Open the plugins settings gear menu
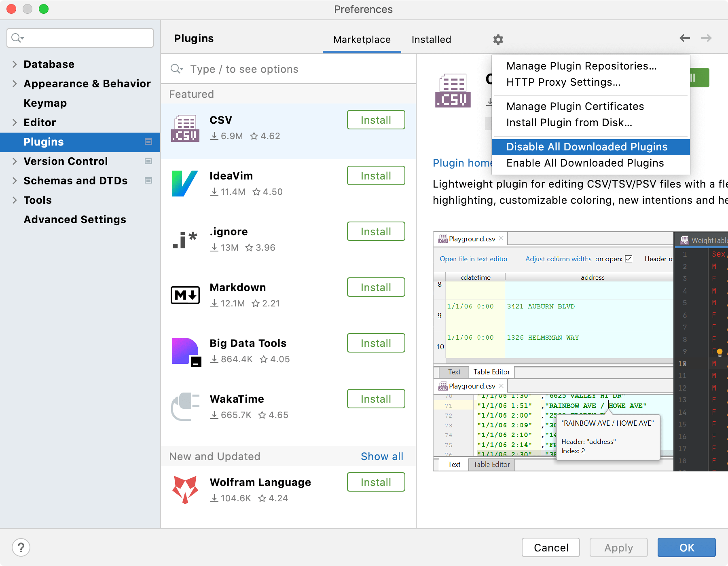 coord(498,39)
